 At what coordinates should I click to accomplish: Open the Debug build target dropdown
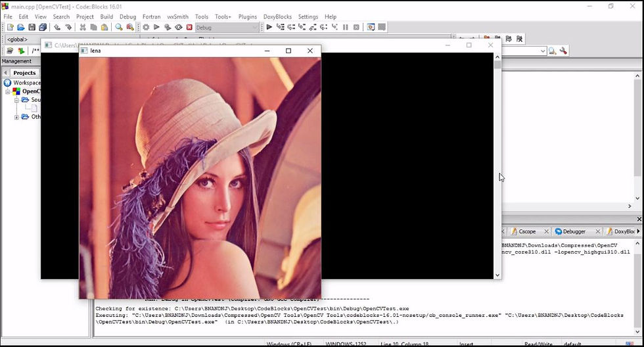coord(226,28)
